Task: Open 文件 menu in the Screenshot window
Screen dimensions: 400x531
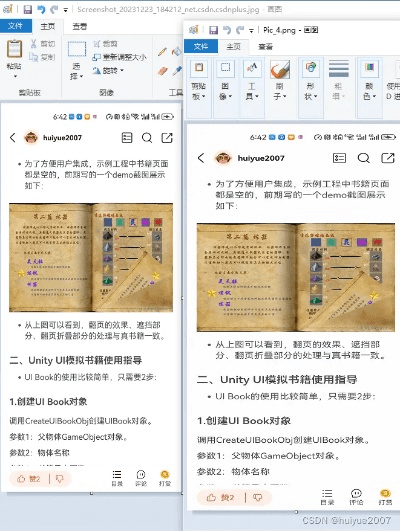Action: (x=16, y=26)
